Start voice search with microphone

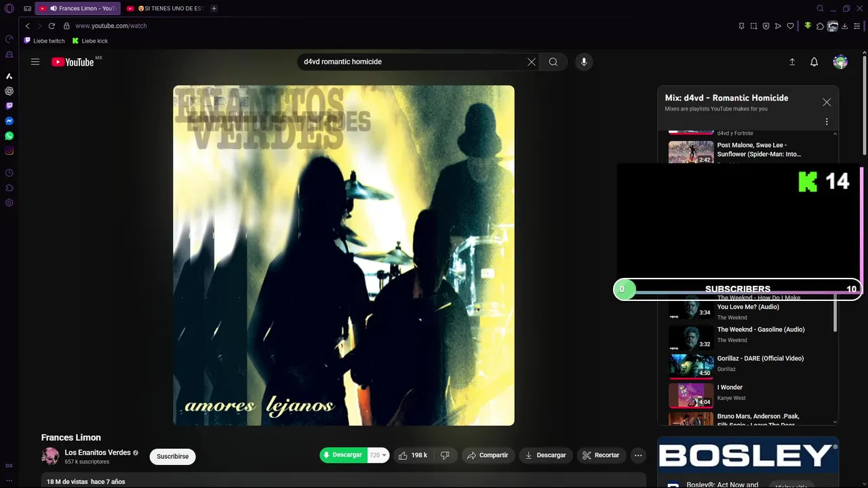pos(584,62)
